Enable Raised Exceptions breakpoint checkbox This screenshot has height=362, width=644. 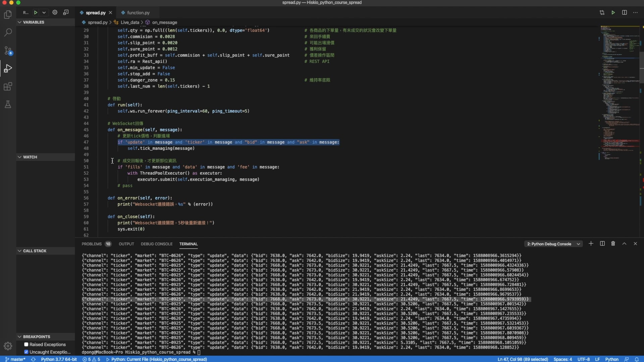[26, 344]
